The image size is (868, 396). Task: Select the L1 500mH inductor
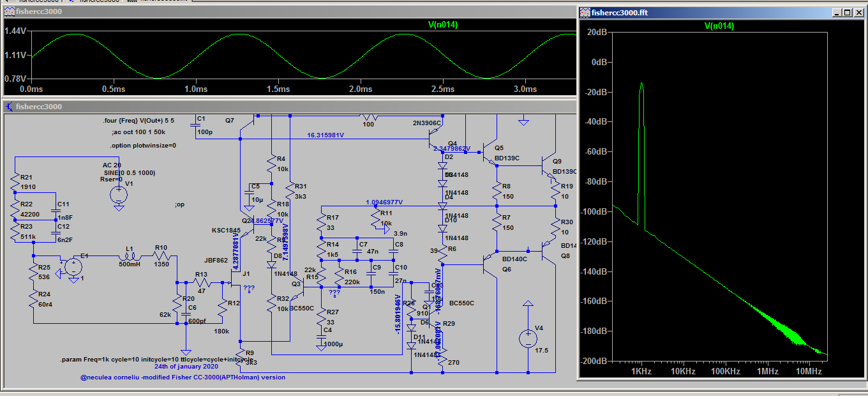130,257
